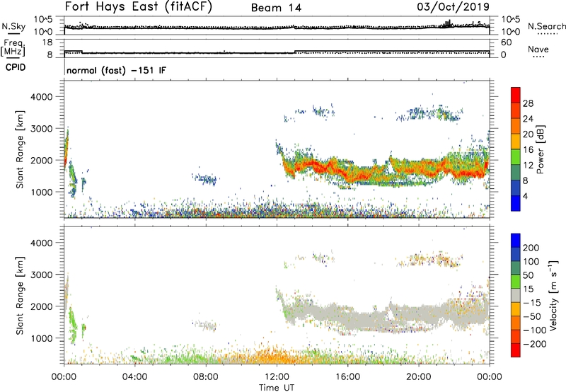Click the Velocity [m s-1] colorbar label
Viewport: 566px width, 392px height.
[x=553, y=295]
